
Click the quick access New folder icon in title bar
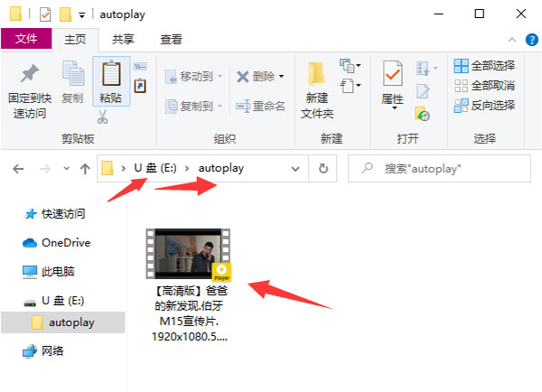[65, 14]
